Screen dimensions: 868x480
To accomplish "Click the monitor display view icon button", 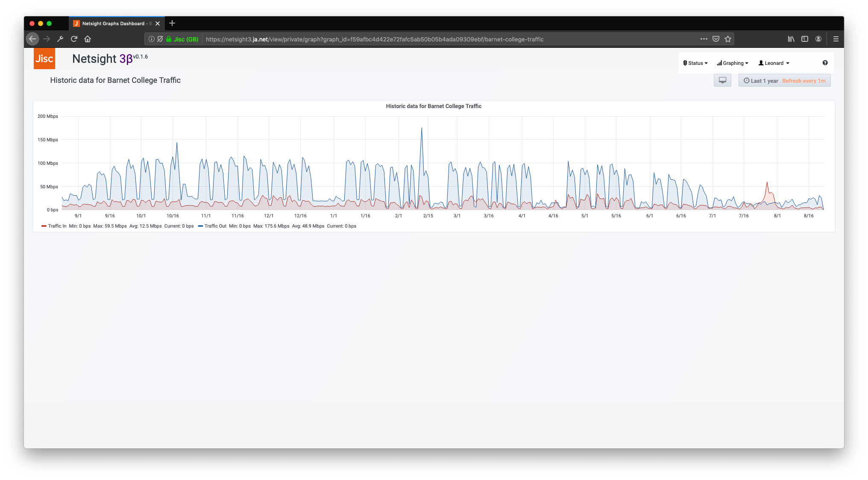I will (x=722, y=80).
